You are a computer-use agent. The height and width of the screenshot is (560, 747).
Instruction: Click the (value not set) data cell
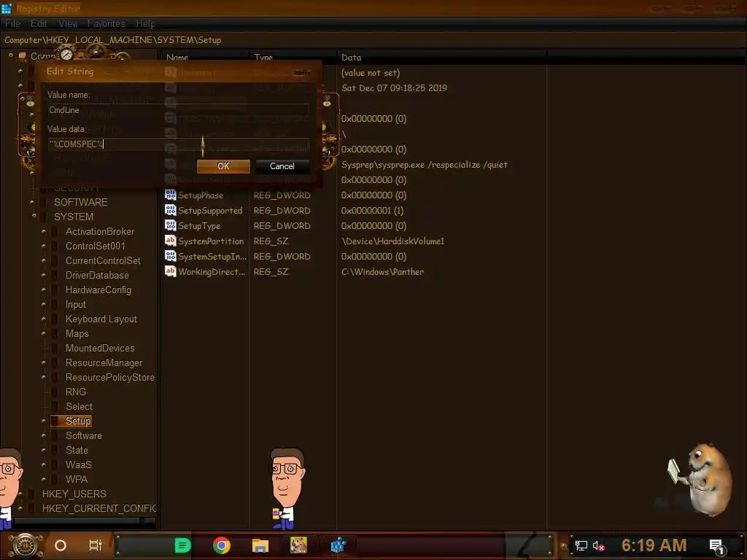[370, 73]
